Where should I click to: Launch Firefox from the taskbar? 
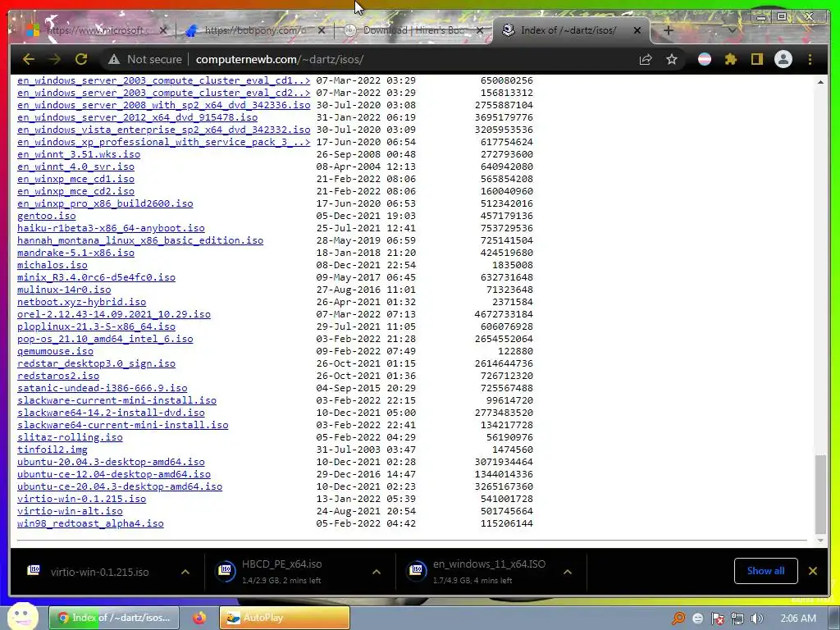tap(199, 618)
